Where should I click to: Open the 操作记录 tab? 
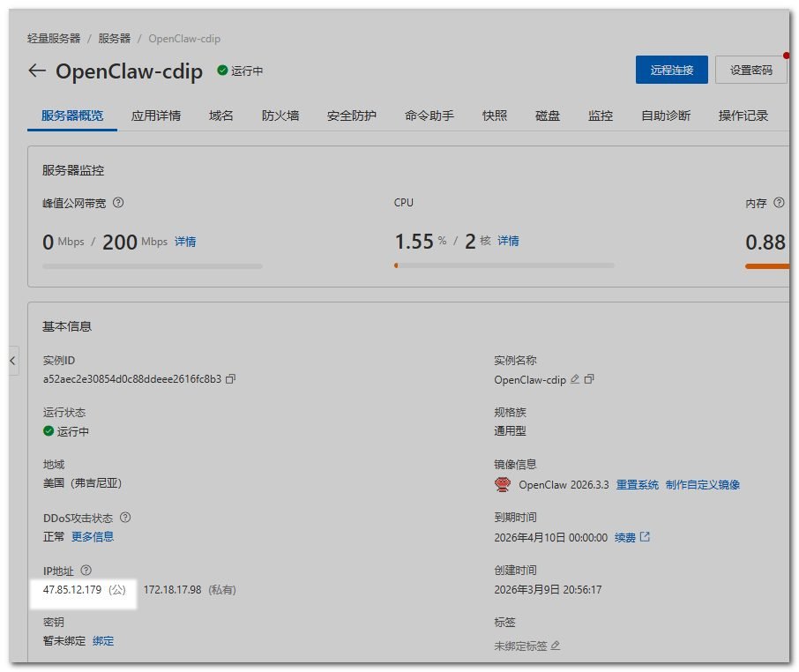743,116
